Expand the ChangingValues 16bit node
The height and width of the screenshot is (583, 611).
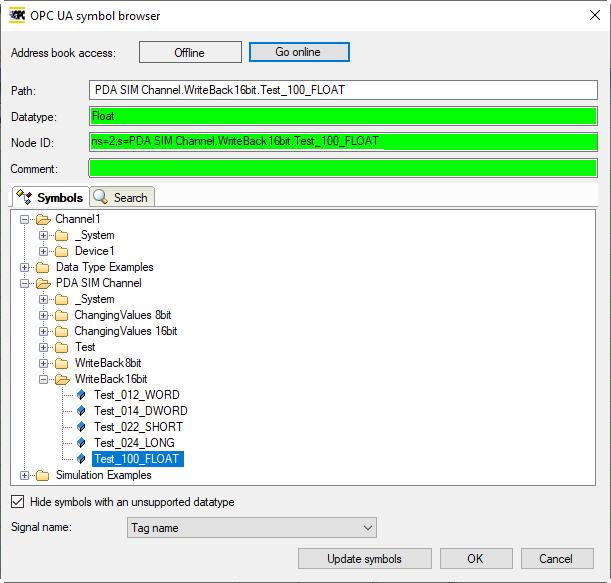point(43,331)
